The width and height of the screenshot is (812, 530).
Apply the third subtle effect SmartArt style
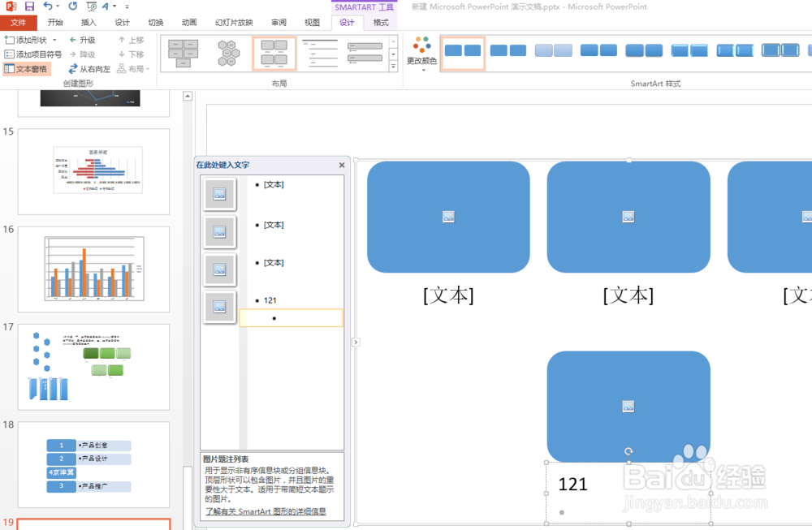point(554,50)
